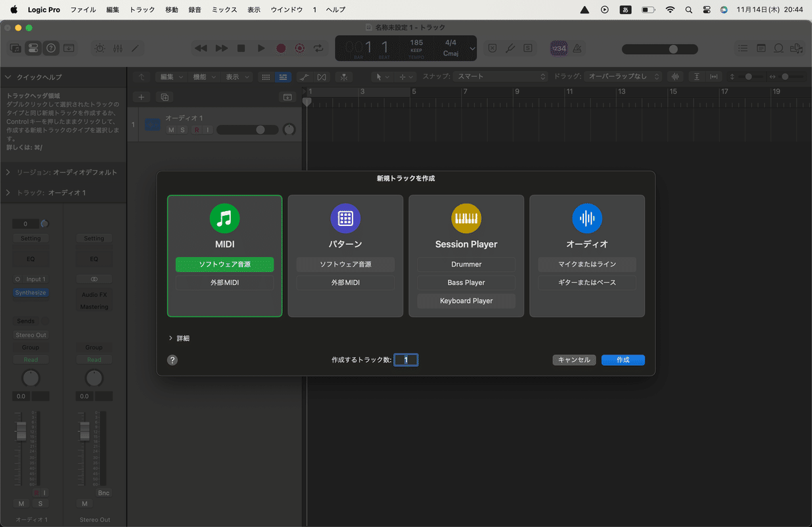This screenshot has width=812, height=527.
Task: Click the blue Audio waveform icon
Action: pyautogui.click(x=587, y=219)
